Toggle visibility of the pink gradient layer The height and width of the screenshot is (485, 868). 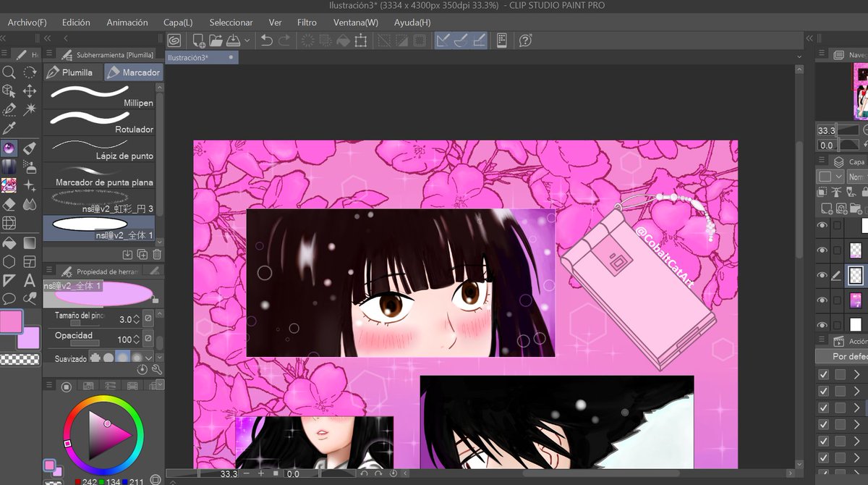(x=821, y=300)
